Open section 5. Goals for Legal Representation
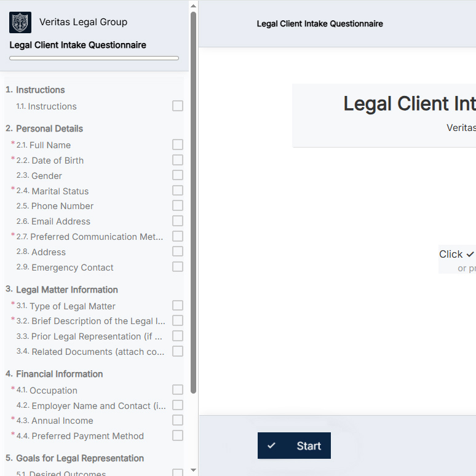This screenshot has width=476, height=476. (74, 458)
